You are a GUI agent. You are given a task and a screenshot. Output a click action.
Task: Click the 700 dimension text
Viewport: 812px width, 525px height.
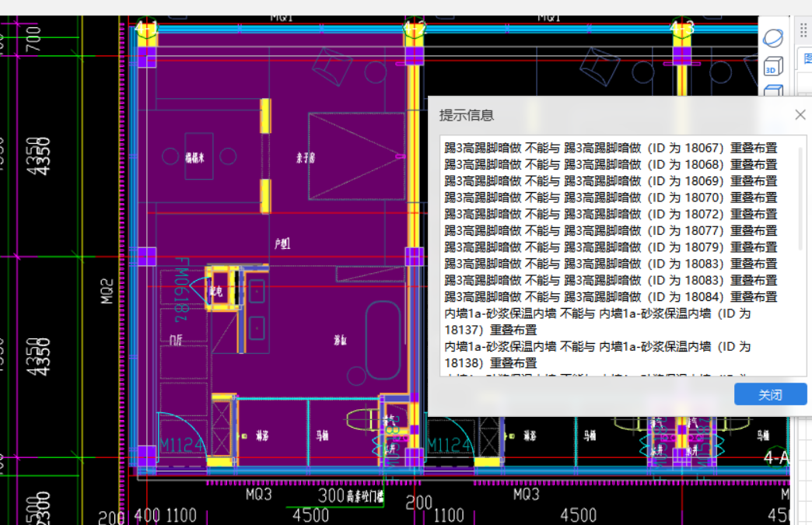[x=33, y=39]
